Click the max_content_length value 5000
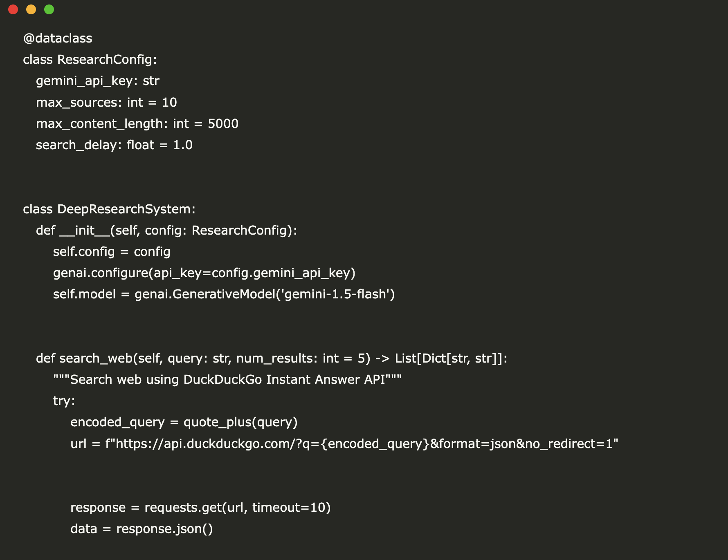Viewport: 728px width, 560px height. (x=223, y=124)
